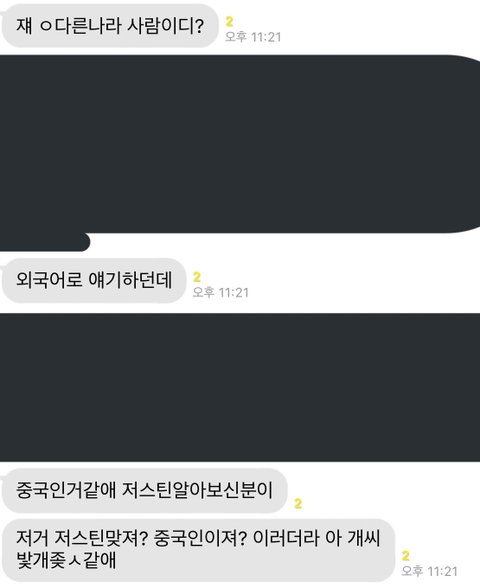
Task: Click the word '사람이디?' in the first bubble
Action: [165, 26]
